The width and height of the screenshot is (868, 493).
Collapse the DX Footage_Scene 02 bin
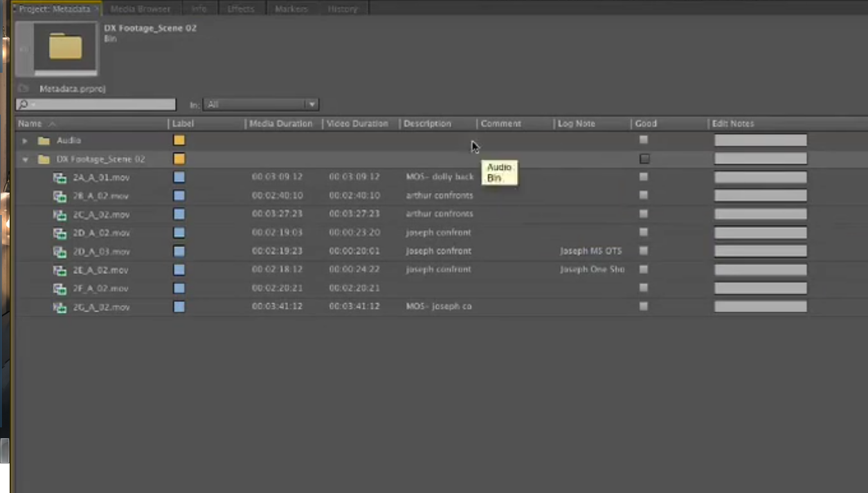(x=24, y=159)
